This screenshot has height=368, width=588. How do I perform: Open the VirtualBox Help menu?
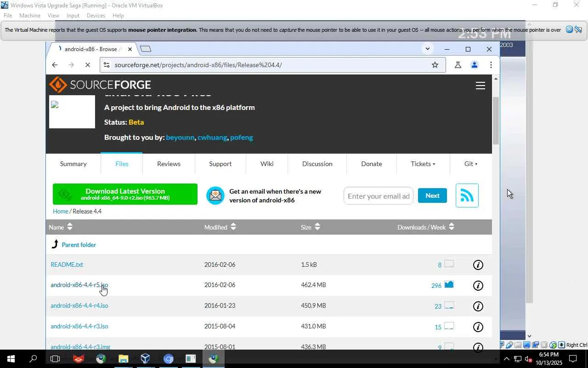[x=118, y=16]
